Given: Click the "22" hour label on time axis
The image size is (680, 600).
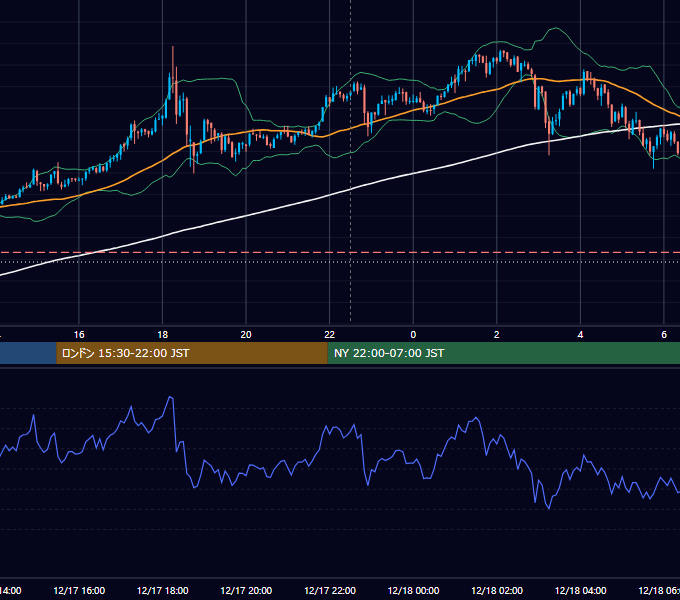Looking at the screenshot, I should 330,334.
